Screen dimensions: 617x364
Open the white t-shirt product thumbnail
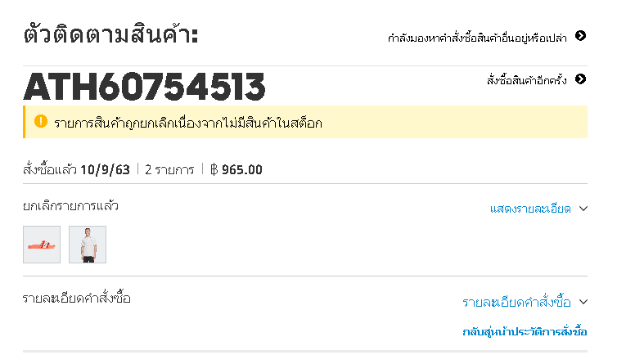tap(88, 245)
